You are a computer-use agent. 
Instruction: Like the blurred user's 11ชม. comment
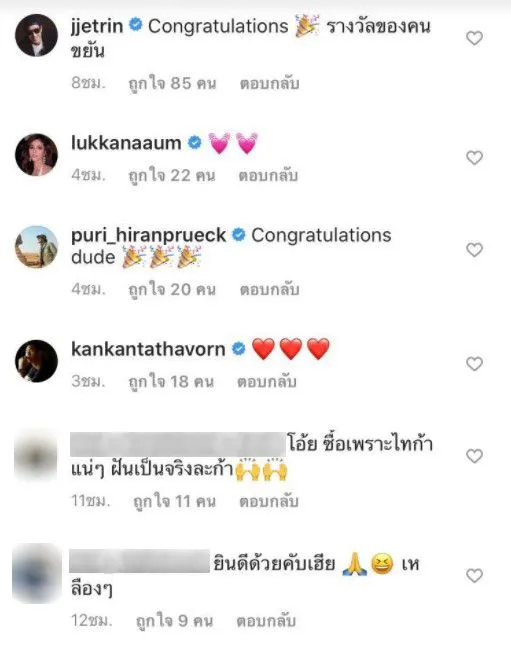(x=474, y=456)
